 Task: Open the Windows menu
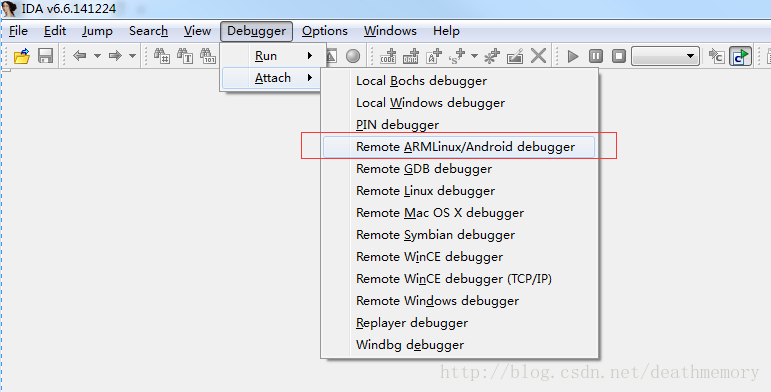390,31
